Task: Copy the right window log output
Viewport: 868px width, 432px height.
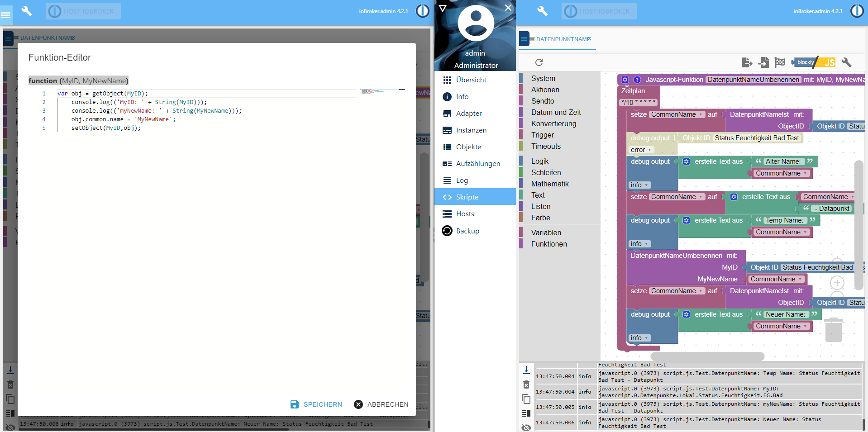Action: click(x=526, y=399)
